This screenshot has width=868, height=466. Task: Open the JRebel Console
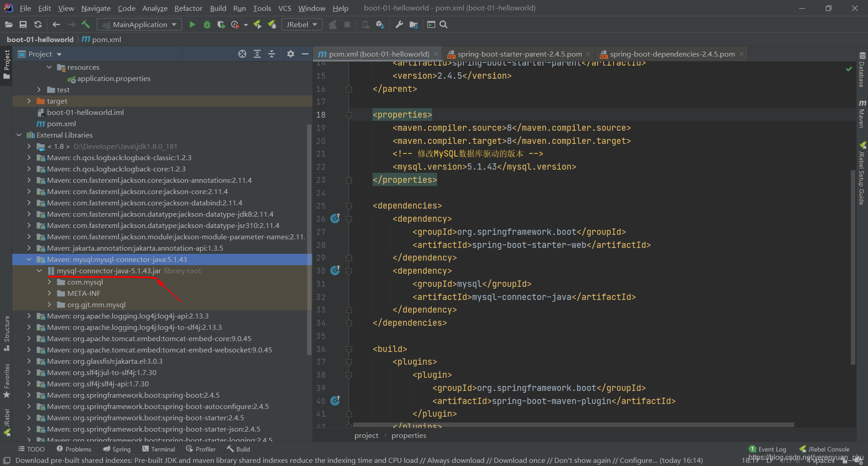click(825, 449)
